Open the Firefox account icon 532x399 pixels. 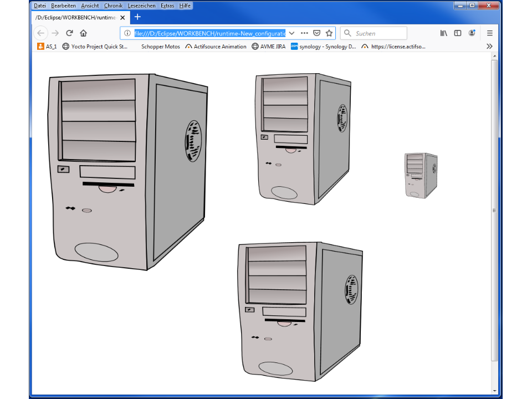(x=472, y=33)
